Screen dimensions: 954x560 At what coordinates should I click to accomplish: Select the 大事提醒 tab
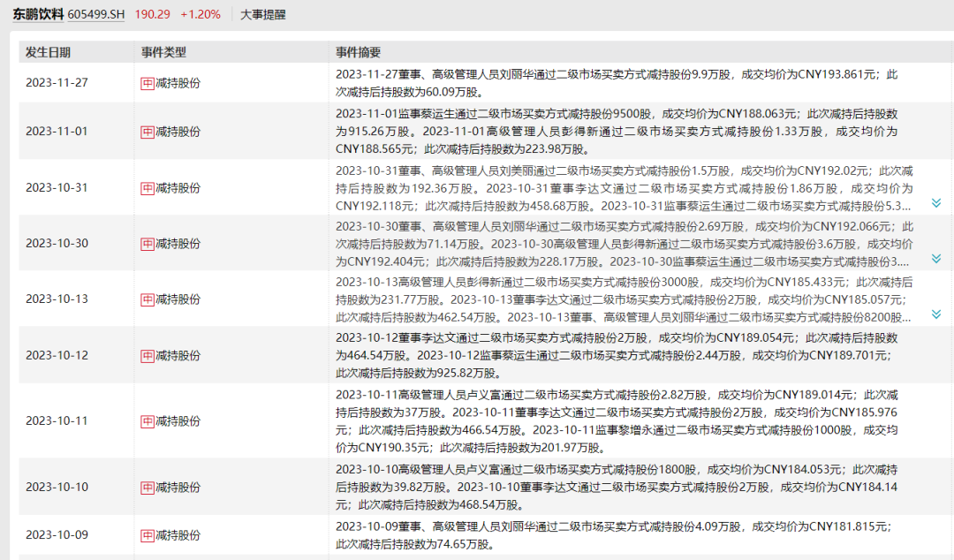[x=263, y=14]
